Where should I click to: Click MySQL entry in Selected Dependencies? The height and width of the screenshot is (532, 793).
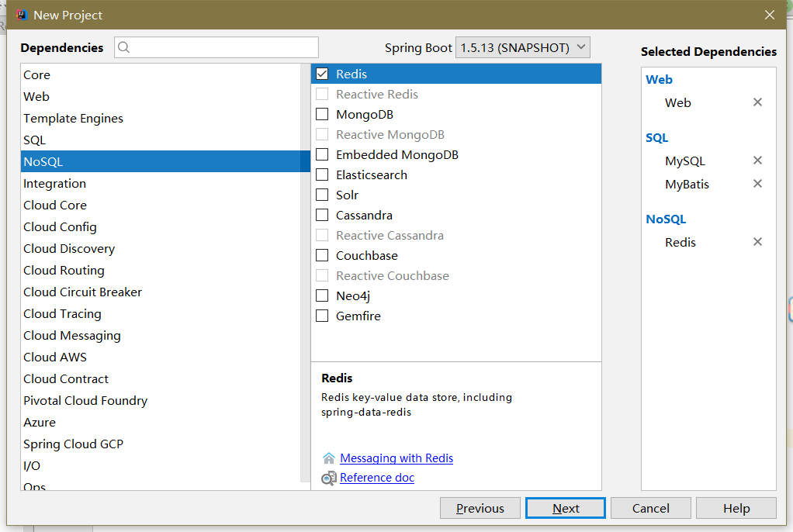(x=685, y=161)
